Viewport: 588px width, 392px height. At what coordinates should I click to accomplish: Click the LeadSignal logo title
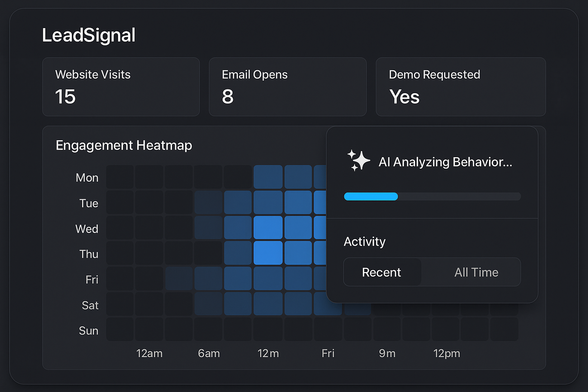tap(88, 35)
